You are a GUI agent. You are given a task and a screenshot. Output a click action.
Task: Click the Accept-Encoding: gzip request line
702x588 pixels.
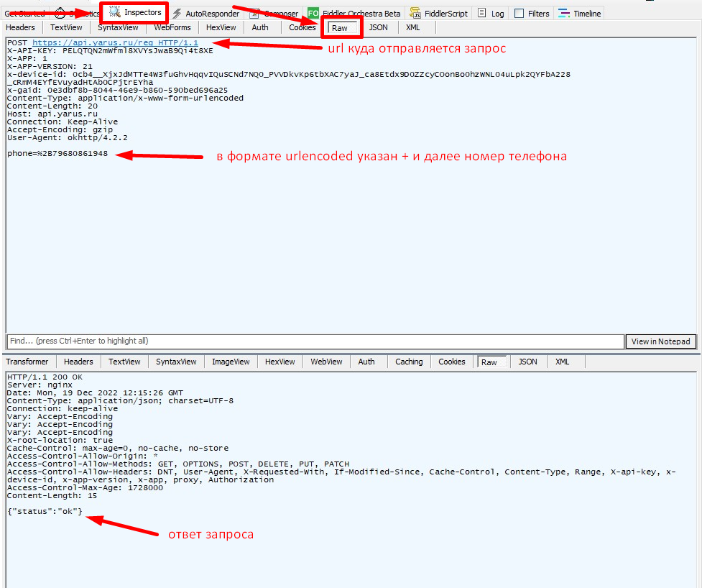pos(60,129)
